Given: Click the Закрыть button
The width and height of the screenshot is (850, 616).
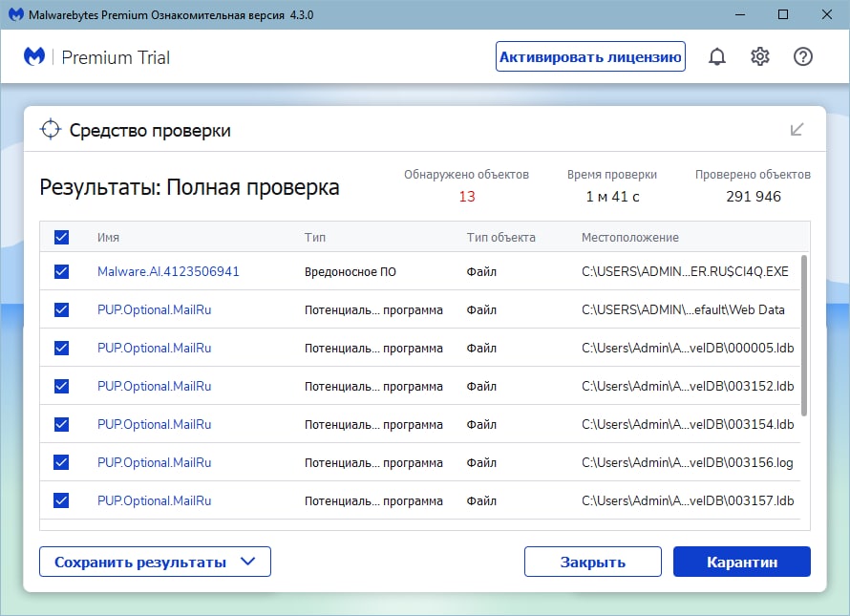Looking at the screenshot, I should click(x=593, y=562).
